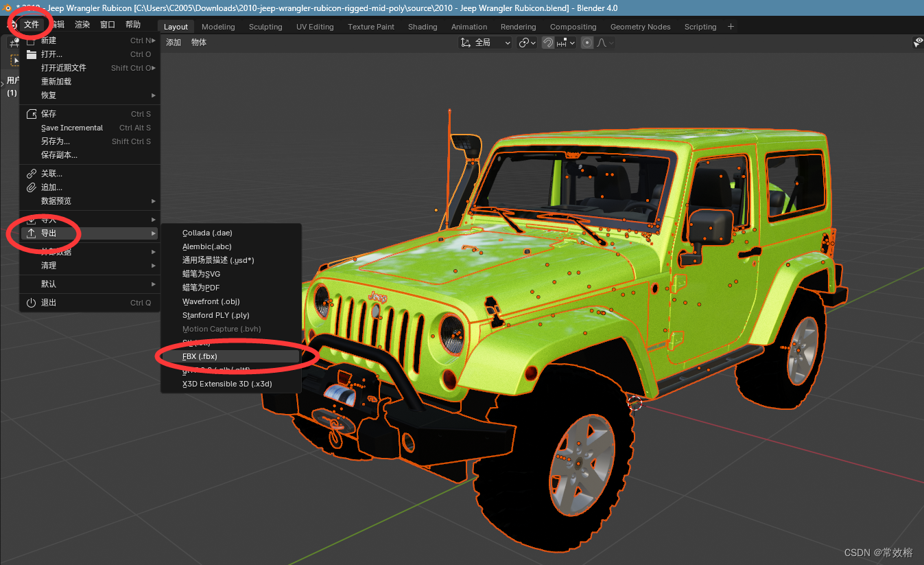Expand the 清理 submenu
924x565 pixels.
point(90,266)
